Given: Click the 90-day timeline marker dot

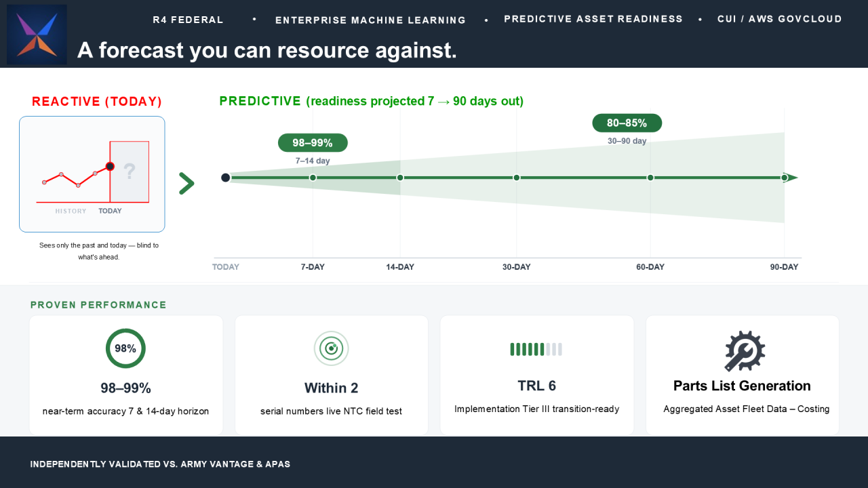Looking at the screenshot, I should coord(784,178).
